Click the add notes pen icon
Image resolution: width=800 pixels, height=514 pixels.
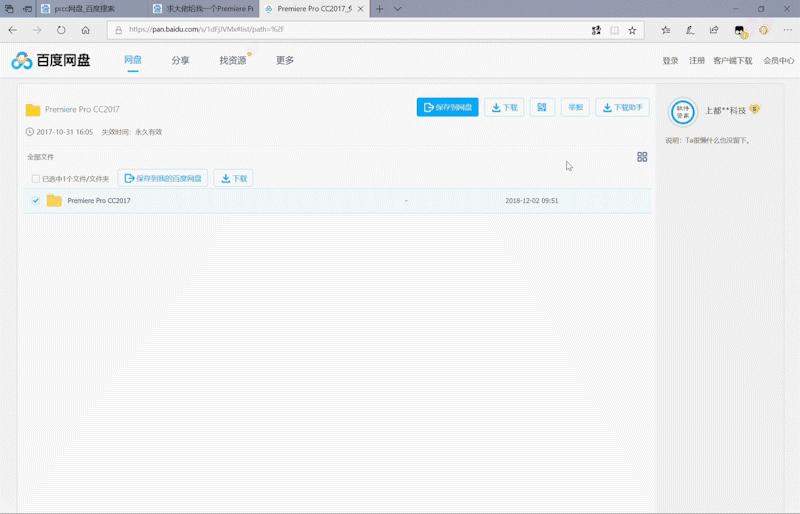(x=690, y=30)
